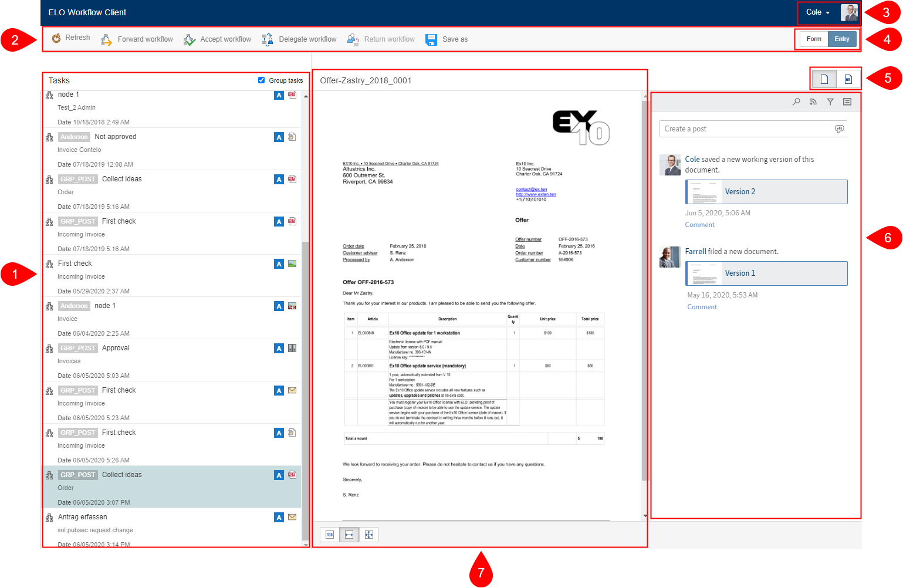The width and height of the screenshot is (903, 588).
Task: Switch to Form view toggle
Action: click(x=814, y=39)
